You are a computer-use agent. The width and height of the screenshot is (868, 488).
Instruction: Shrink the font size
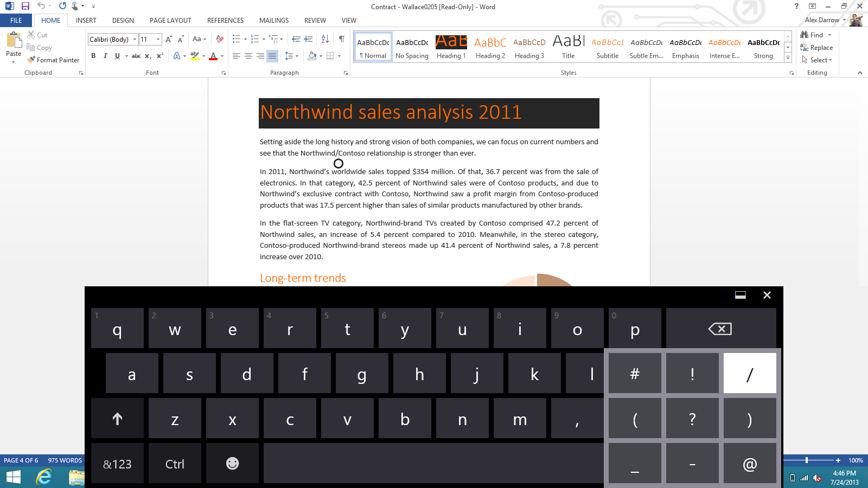pos(181,39)
